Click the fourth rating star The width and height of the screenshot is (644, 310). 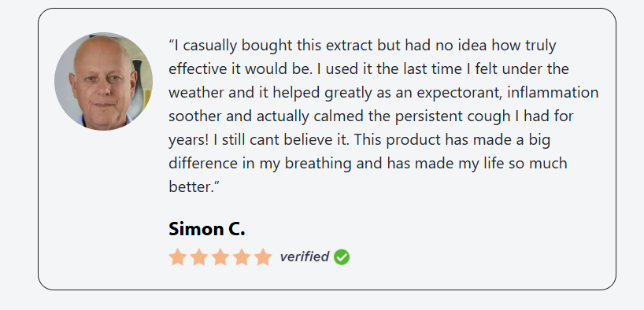242,257
